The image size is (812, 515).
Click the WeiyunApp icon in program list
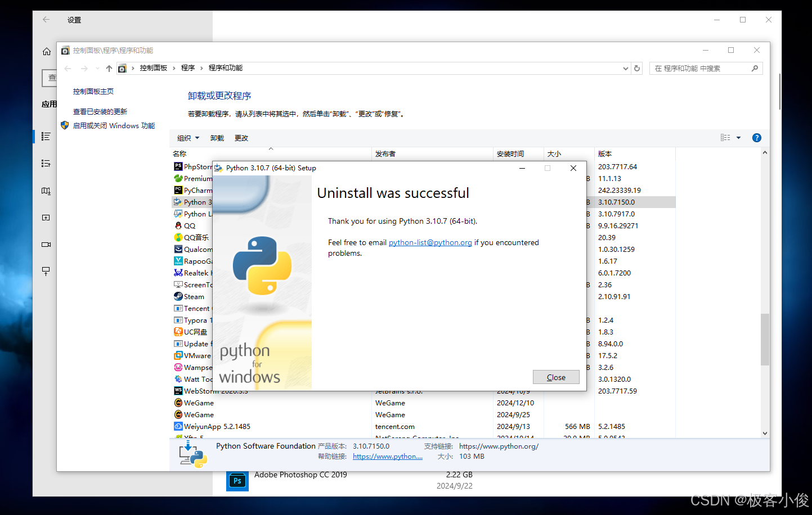tap(178, 426)
